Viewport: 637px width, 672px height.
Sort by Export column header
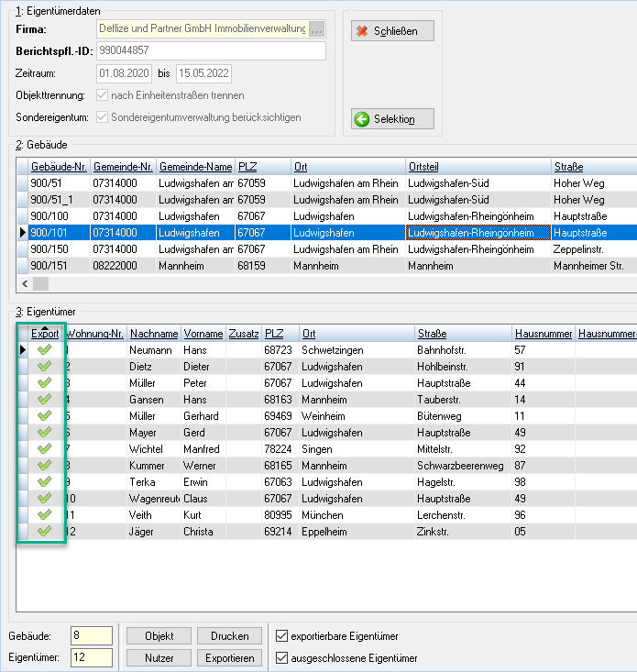pyautogui.click(x=45, y=334)
